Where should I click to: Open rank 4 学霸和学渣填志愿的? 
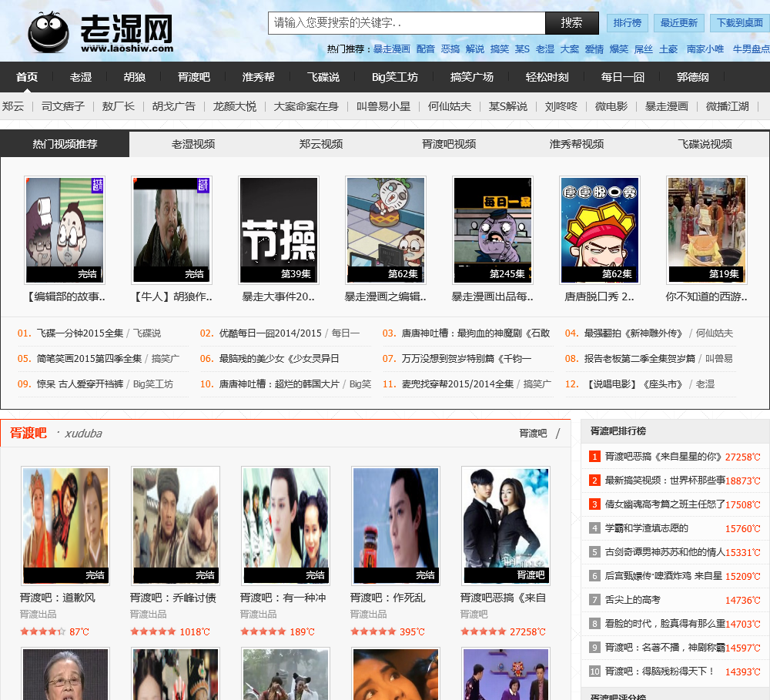646,528
